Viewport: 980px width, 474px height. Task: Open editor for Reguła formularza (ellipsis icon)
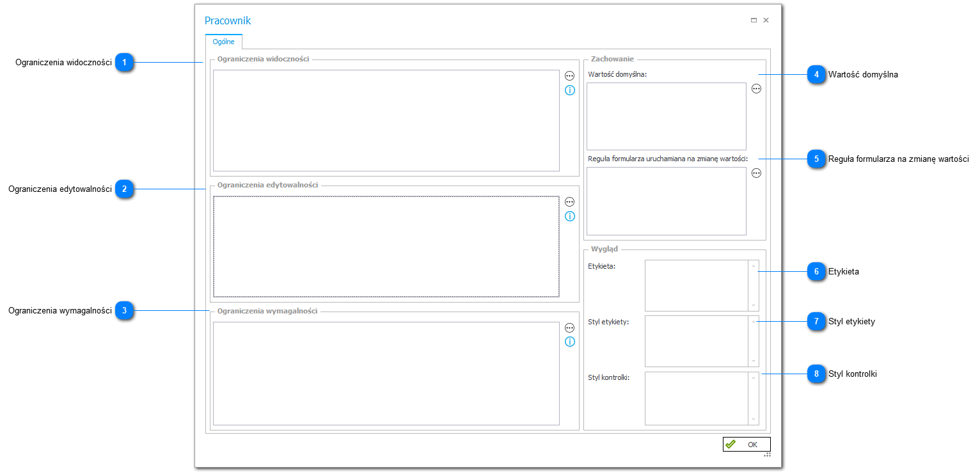coord(756,173)
